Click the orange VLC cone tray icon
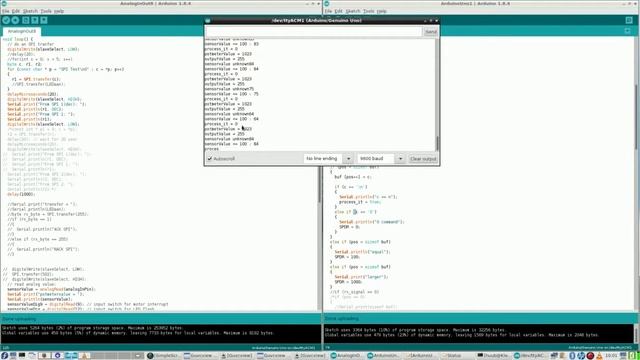The height and width of the screenshot is (360, 640). tap(599, 356)
